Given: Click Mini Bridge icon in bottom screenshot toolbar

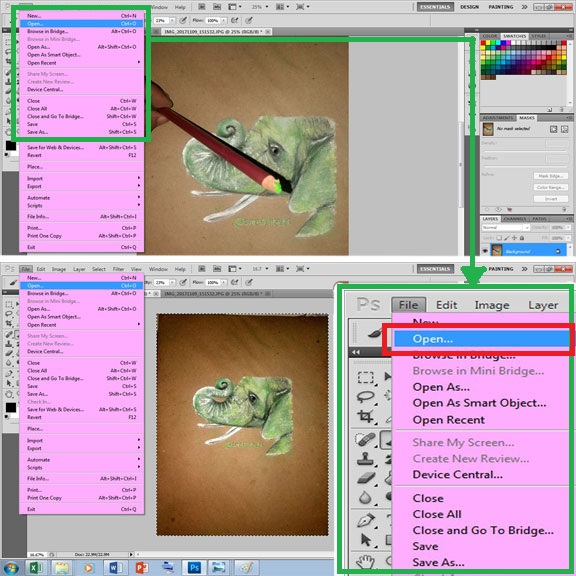Looking at the screenshot, I should (x=217, y=269).
